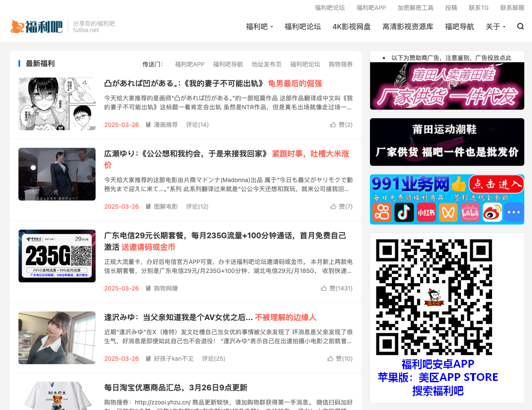Open 评论(14) comments link
Image resolution: width=532 pixels, height=410 pixels.
(x=197, y=125)
